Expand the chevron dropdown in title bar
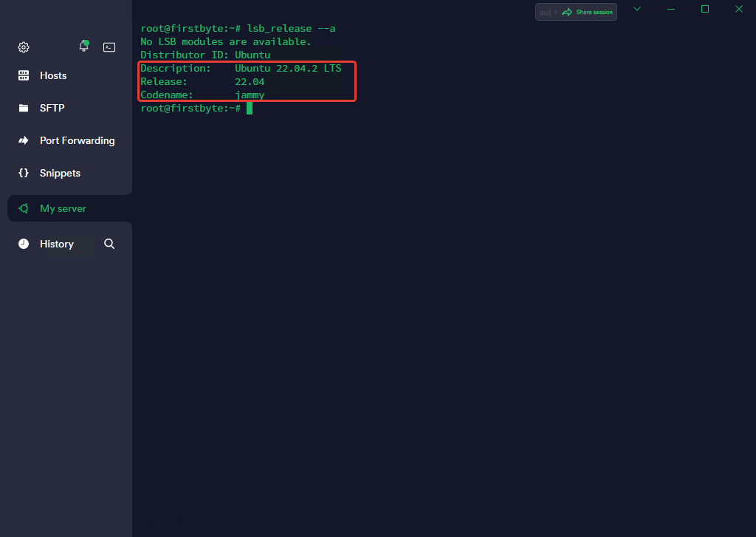 637,9
